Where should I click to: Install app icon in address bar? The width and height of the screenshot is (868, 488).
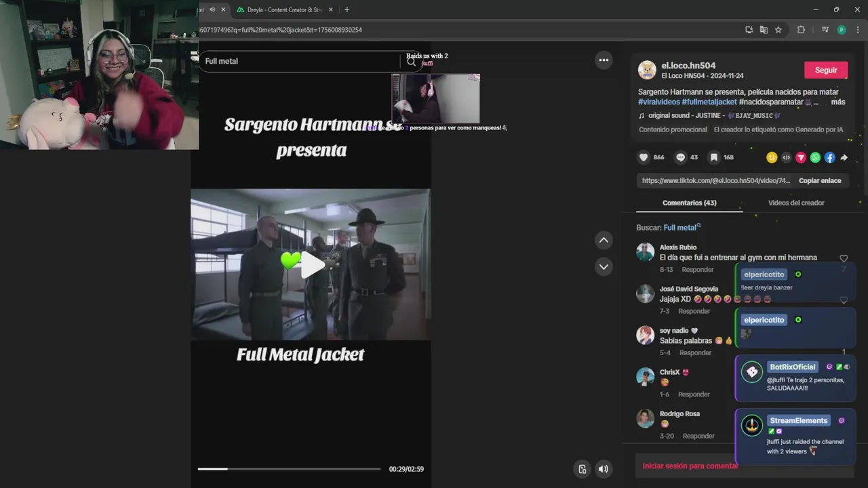tap(749, 30)
